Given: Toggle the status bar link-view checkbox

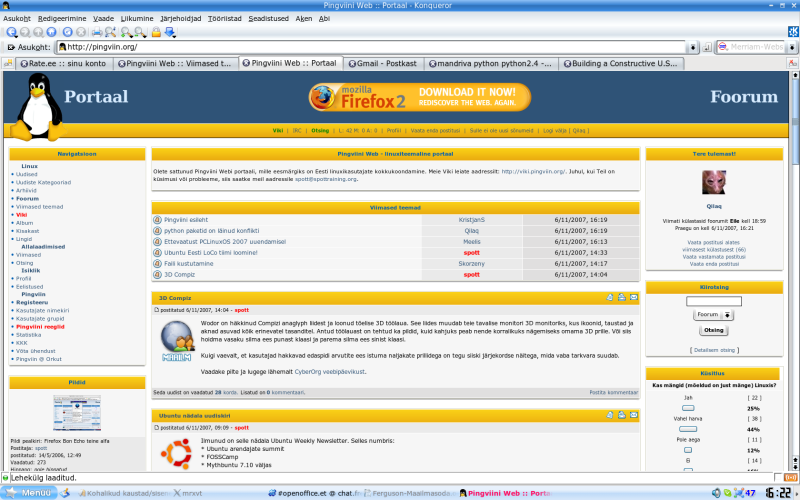Looking at the screenshot, I should click(x=778, y=478).
